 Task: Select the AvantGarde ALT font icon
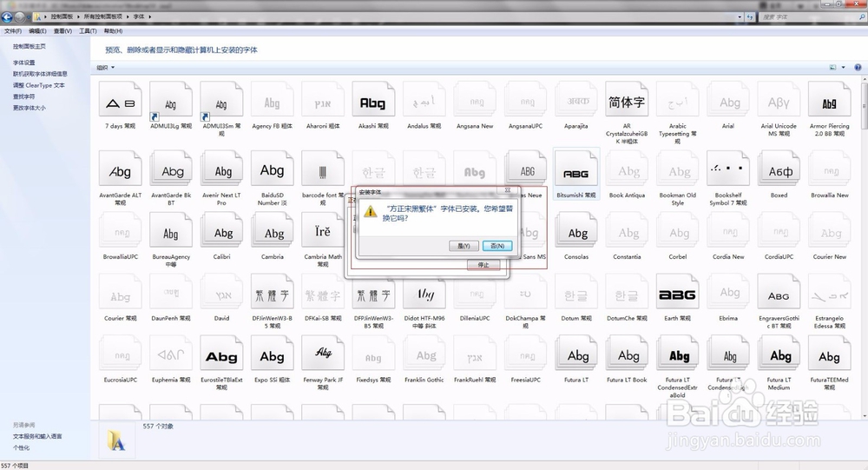[x=120, y=169]
